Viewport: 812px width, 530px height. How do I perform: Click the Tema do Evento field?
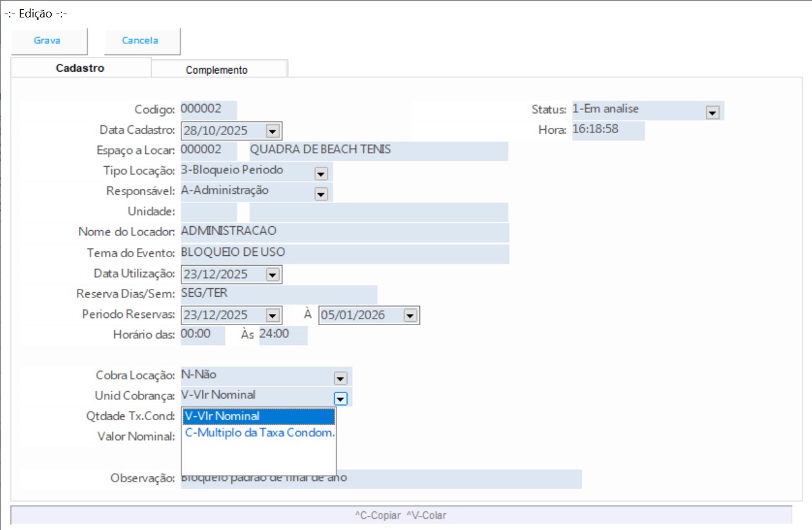click(x=344, y=253)
